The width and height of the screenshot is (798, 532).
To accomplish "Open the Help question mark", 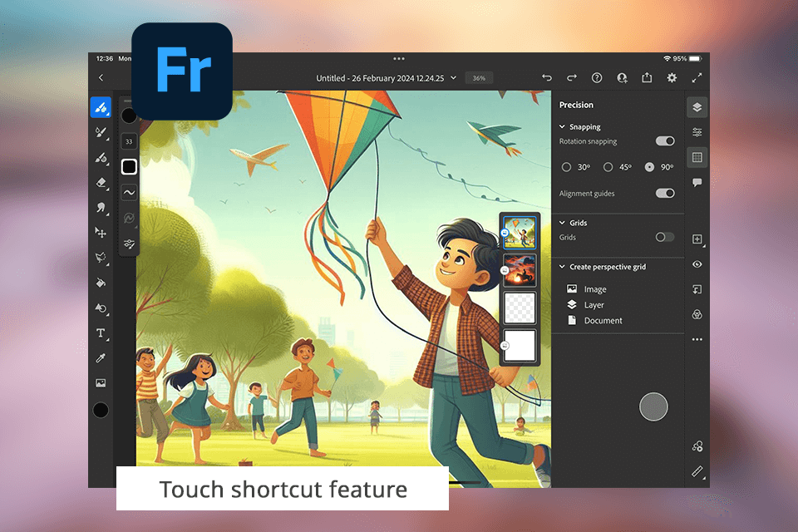I will pos(597,77).
